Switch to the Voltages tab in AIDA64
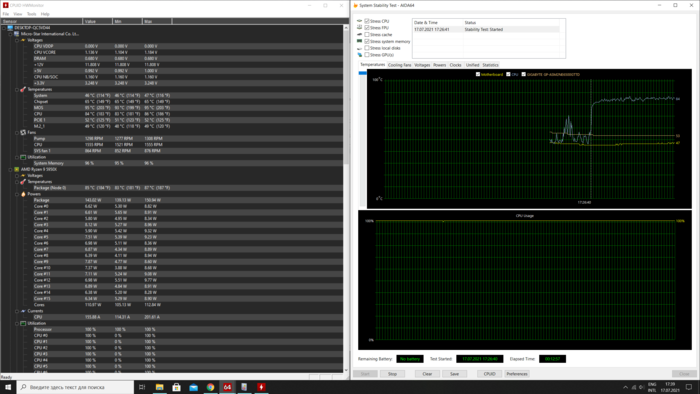Viewport: 700px width, 394px height. [x=422, y=65]
